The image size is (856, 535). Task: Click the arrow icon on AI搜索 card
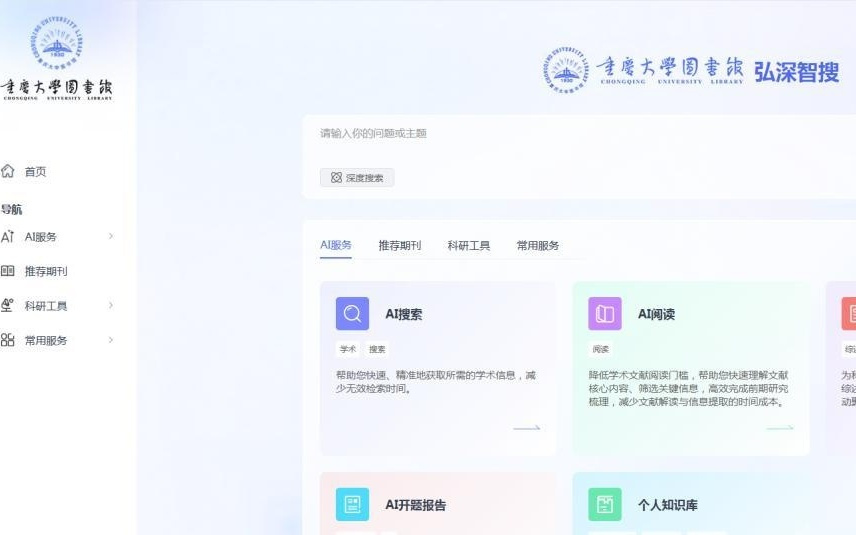(x=527, y=428)
